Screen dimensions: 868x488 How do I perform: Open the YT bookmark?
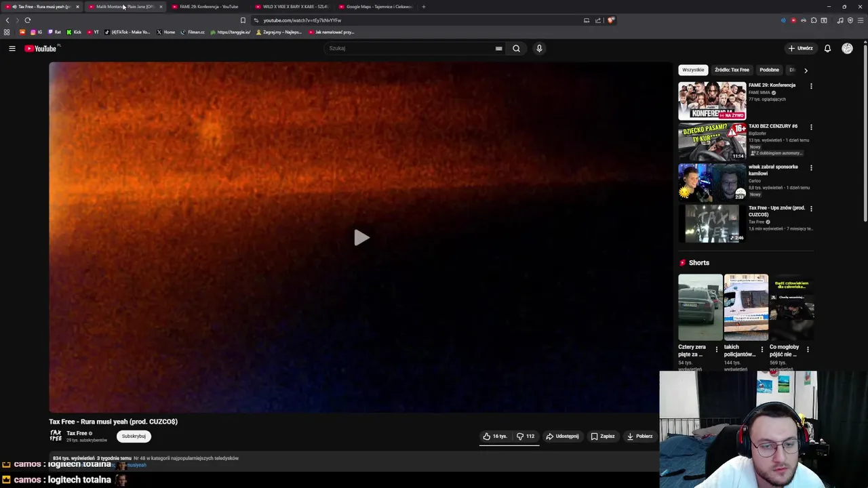tap(93, 32)
